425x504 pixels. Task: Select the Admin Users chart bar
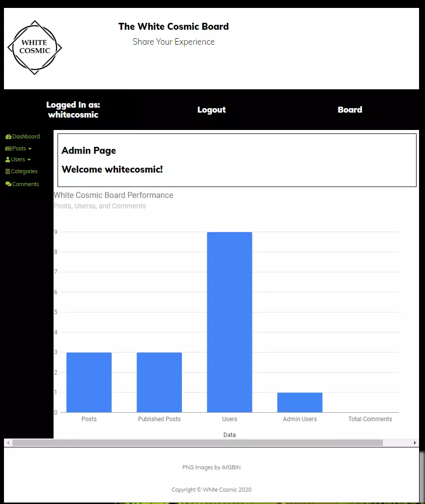coord(300,402)
